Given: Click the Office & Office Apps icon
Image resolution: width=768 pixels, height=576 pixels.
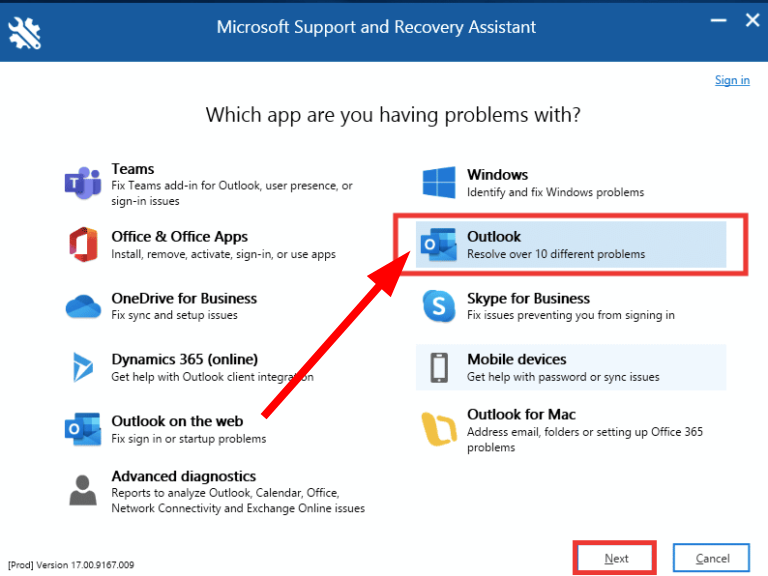Looking at the screenshot, I should [83, 244].
